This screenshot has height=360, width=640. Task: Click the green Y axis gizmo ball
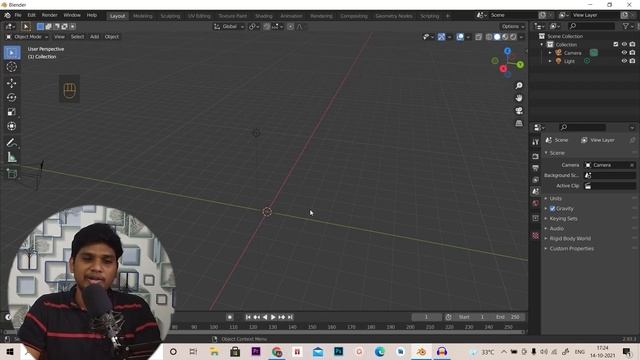tap(520, 64)
